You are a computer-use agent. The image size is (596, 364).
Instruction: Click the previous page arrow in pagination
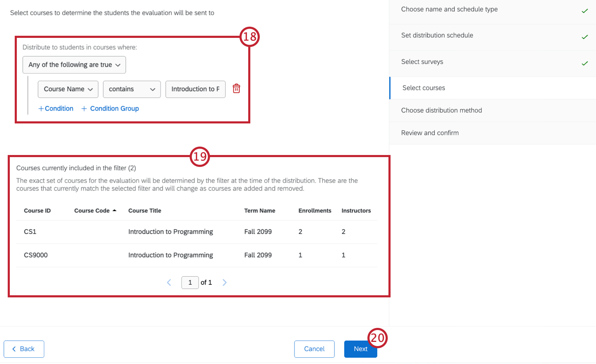(169, 282)
